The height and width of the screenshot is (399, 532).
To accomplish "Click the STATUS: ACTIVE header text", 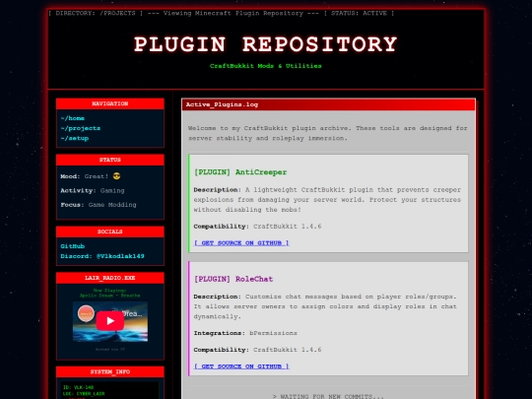I will (x=359, y=13).
